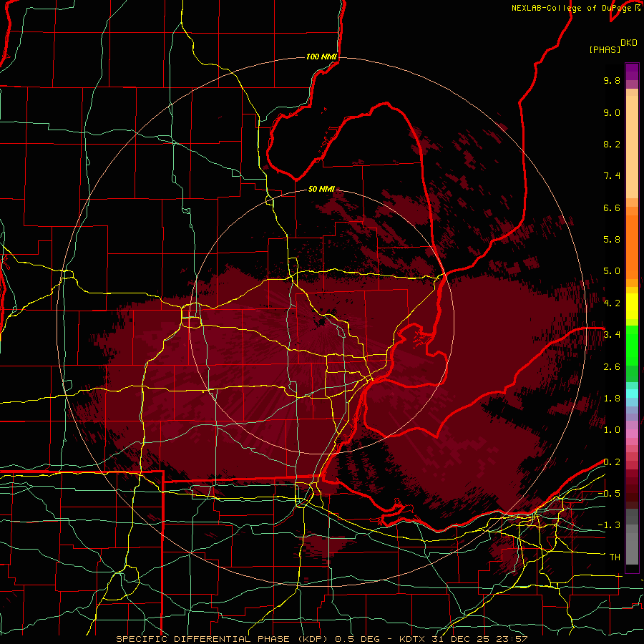This screenshot has width=644, height=644.
Task: Click the 7.4 scale value
Action: click(x=612, y=176)
